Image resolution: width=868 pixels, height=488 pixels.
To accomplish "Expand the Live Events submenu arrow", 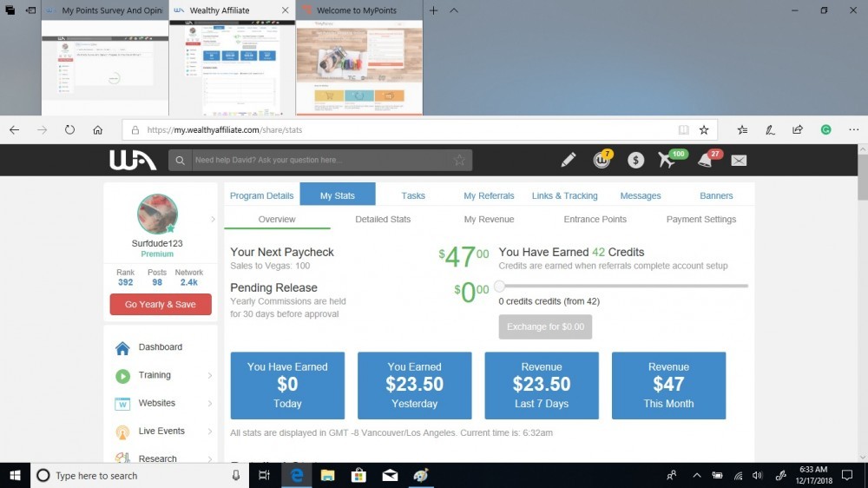I will point(210,432).
